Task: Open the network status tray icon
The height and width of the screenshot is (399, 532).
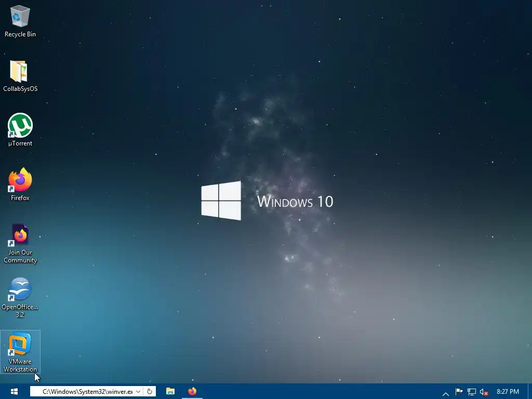Action: coord(472,392)
